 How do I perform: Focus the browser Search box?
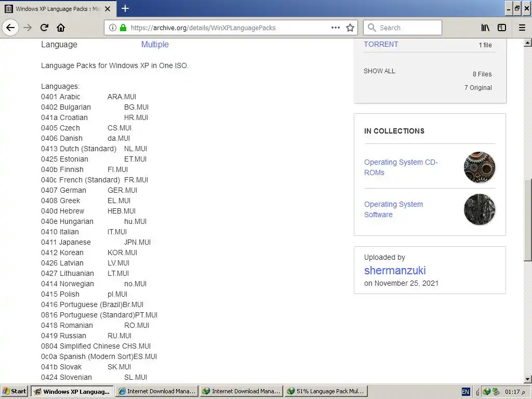tap(403, 28)
